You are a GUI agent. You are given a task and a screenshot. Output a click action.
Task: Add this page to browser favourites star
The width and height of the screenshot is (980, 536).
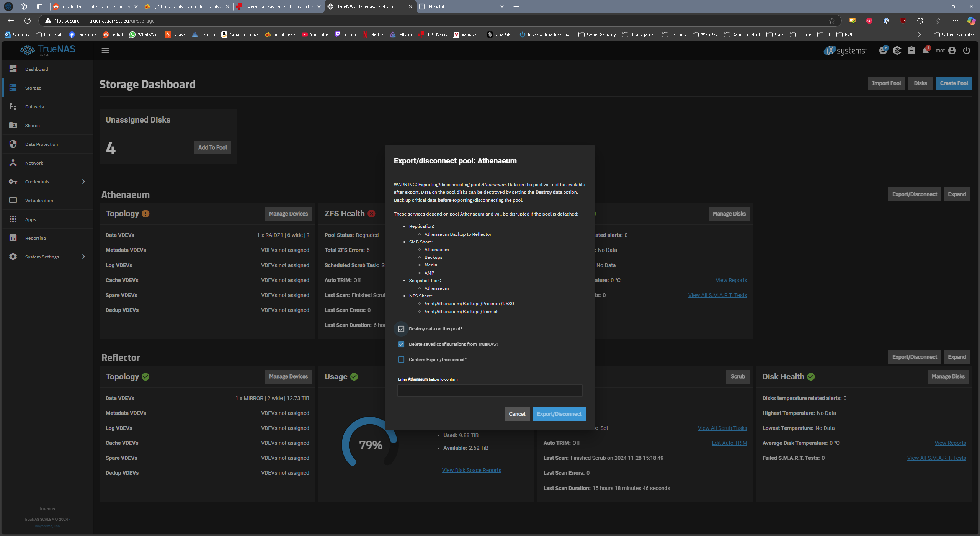pos(832,21)
